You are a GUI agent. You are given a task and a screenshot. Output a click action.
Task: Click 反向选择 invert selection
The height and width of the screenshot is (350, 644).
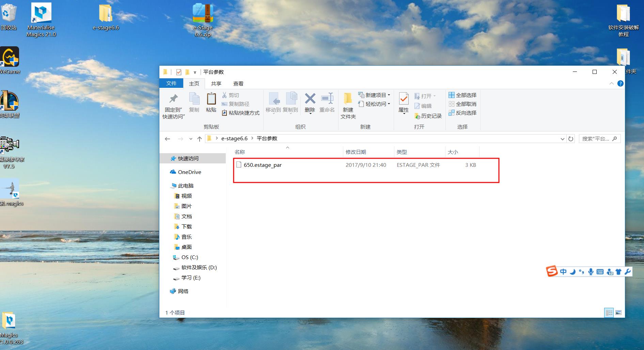pos(462,113)
